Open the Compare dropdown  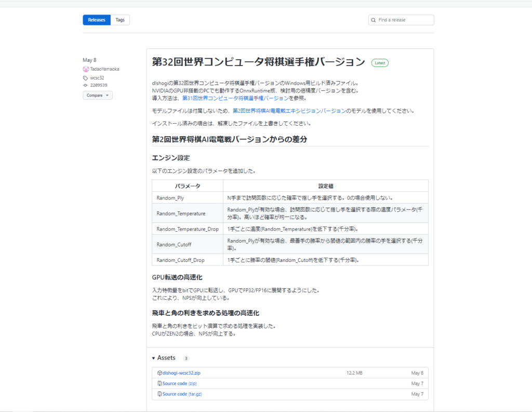(x=97, y=96)
